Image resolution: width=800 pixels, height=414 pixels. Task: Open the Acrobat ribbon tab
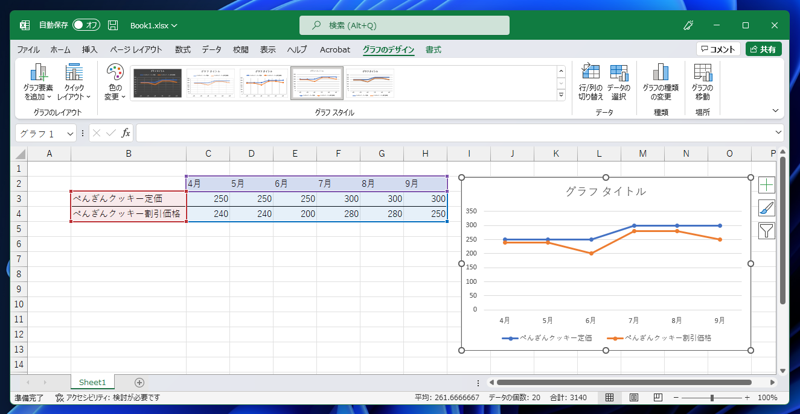[x=335, y=50]
